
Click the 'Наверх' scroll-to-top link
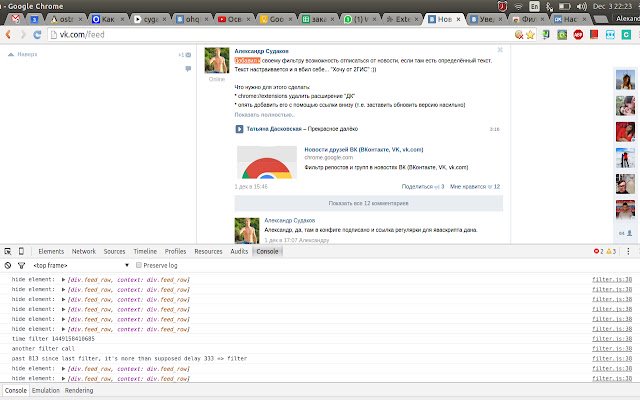tap(23, 54)
